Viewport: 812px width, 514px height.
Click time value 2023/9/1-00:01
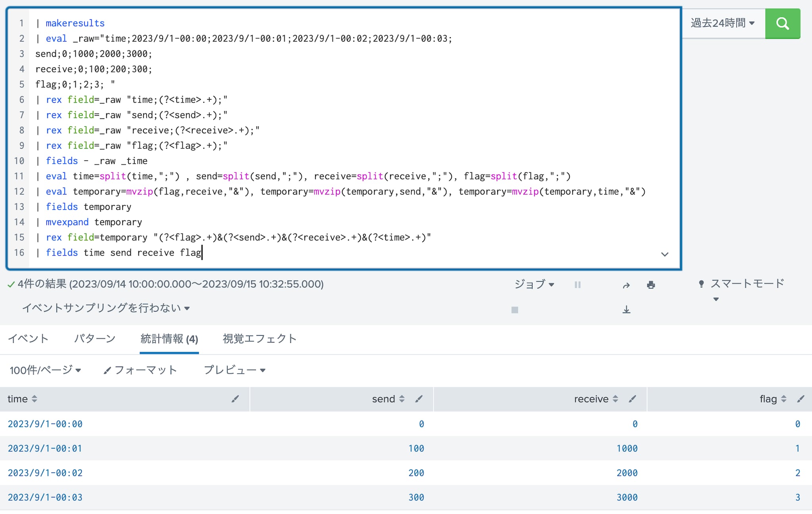click(x=45, y=449)
